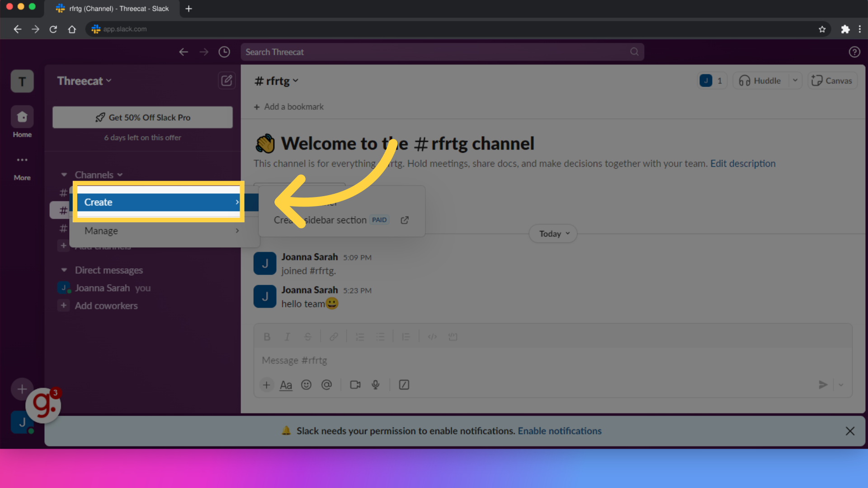
Task: Choose Create sidebar section option
Action: [341, 220]
